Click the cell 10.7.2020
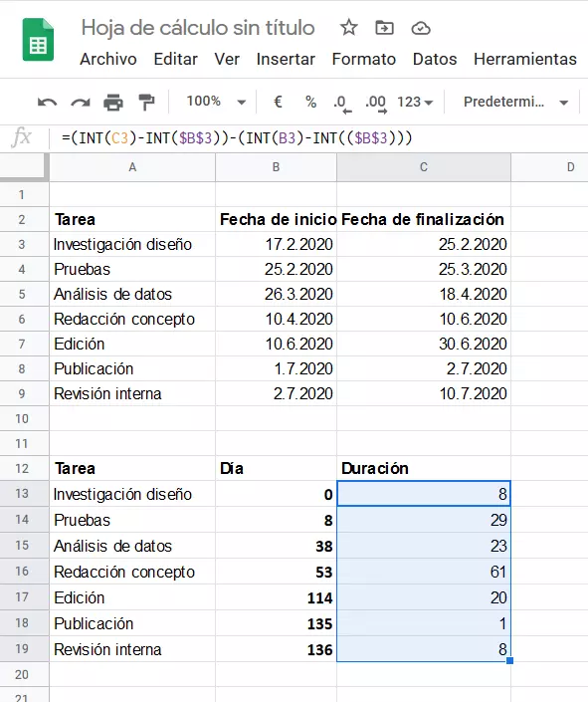The width and height of the screenshot is (588, 702). [x=424, y=393]
